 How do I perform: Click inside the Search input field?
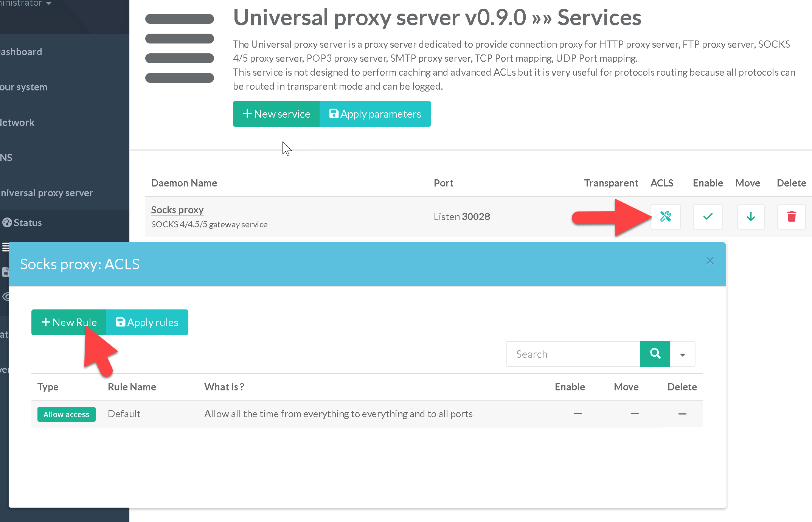point(573,354)
